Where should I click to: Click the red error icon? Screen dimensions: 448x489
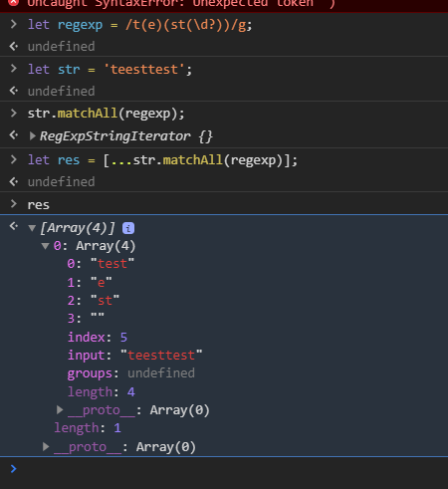(13, 2)
